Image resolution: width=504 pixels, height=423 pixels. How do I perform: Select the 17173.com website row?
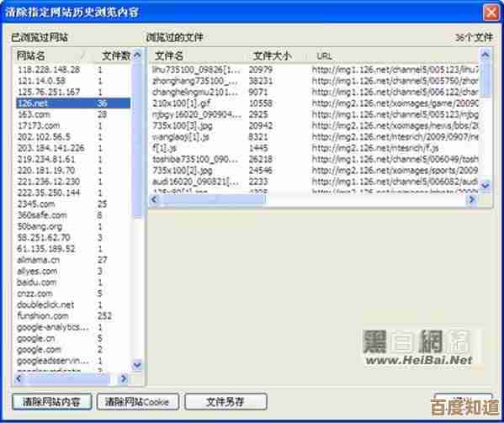click(73, 125)
